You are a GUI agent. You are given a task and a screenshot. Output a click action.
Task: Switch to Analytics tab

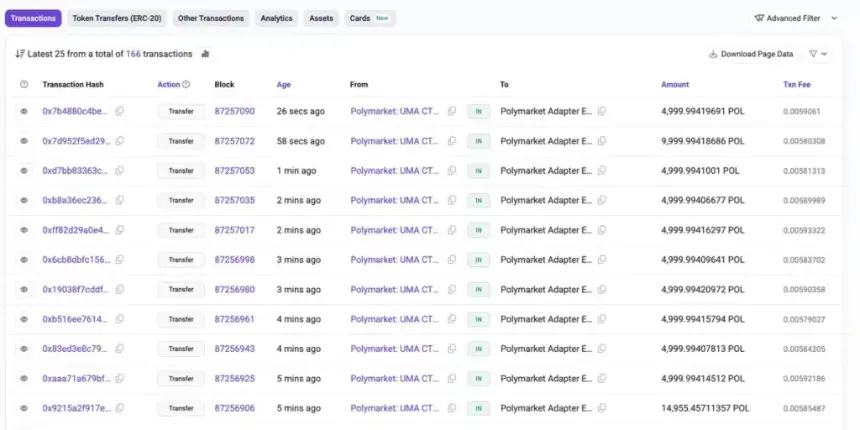point(276,18)
